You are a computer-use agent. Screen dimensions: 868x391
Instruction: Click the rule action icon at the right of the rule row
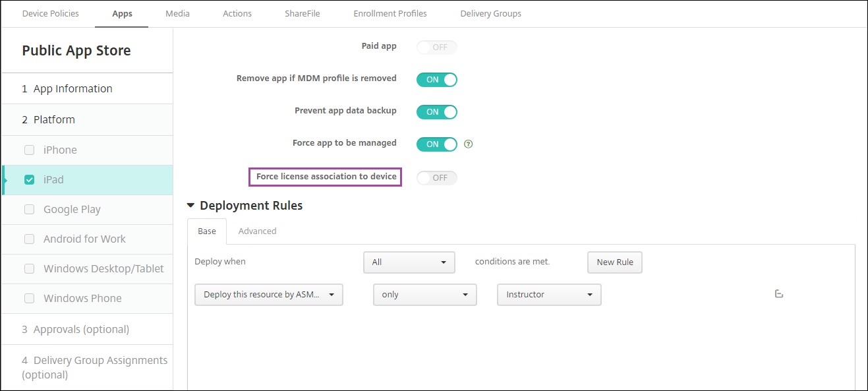click(x=778, y=294)
